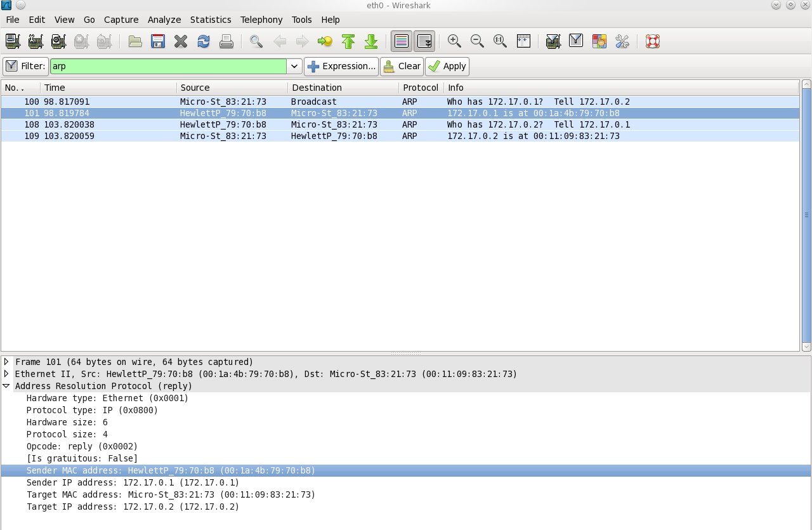812x530 pixels.
Task: Reset zoom to normal size icon
Action: [x=500, y=42]
